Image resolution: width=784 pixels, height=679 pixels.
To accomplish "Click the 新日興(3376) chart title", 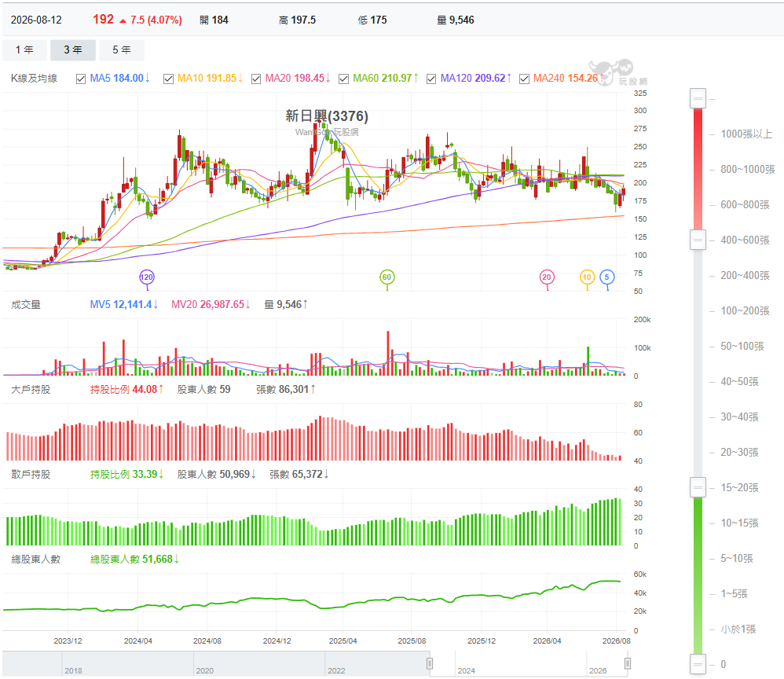I will click(327, 116).
